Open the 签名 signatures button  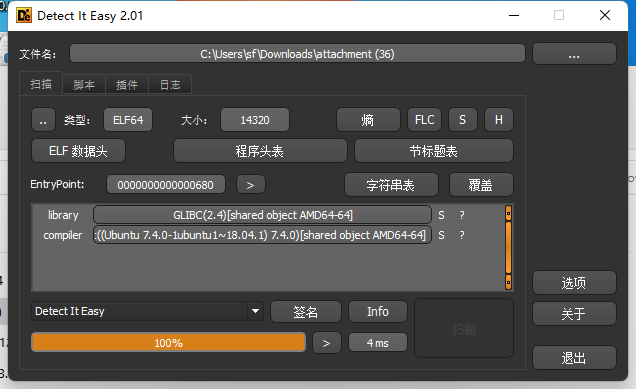pyautogui.click(x=306, y=312)
